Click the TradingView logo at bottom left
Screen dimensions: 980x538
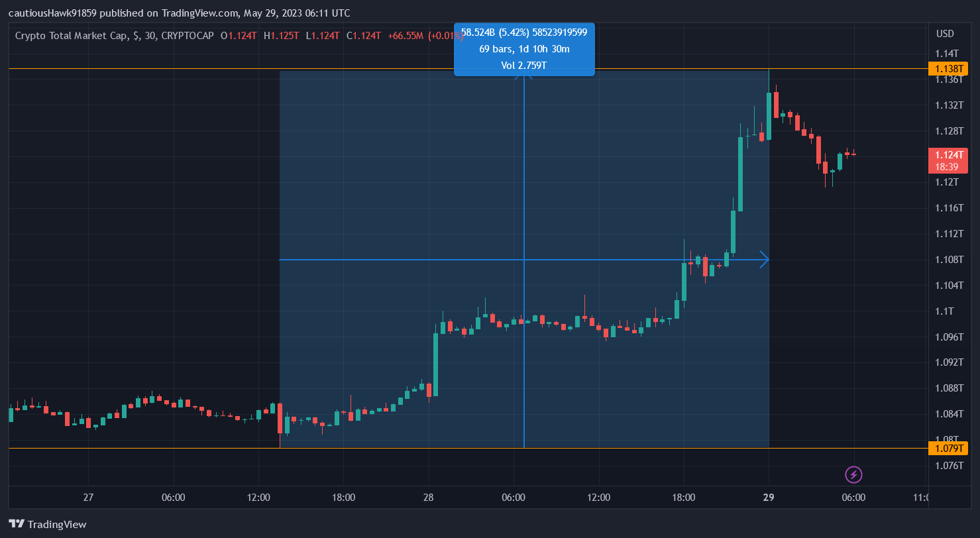tap(47, 524)
